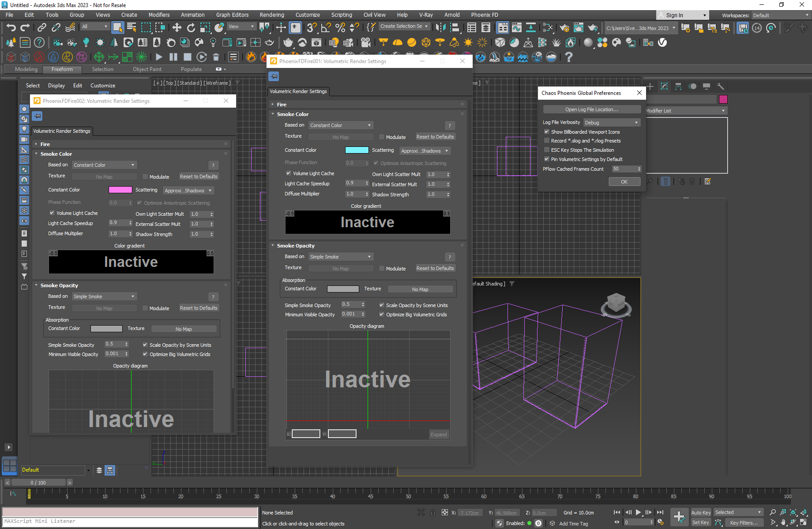Click the Delete cache trash icon
812x529 pixels.
216,57
